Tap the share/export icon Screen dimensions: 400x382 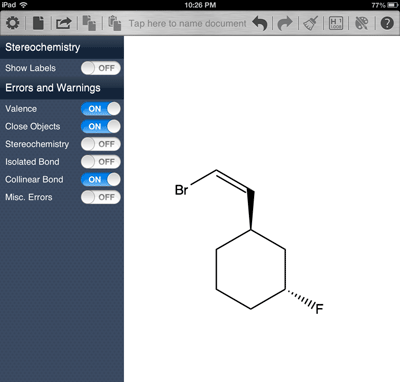point(64,23)
